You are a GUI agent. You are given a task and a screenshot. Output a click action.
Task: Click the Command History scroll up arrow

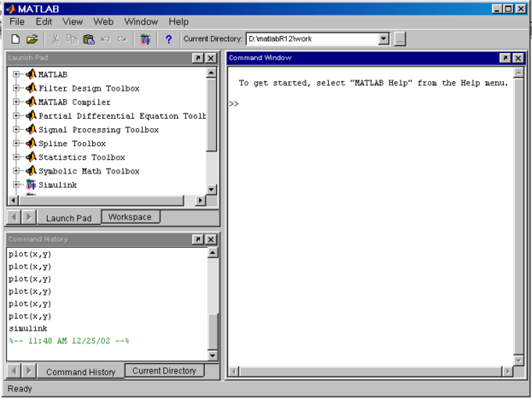(213, 253)
